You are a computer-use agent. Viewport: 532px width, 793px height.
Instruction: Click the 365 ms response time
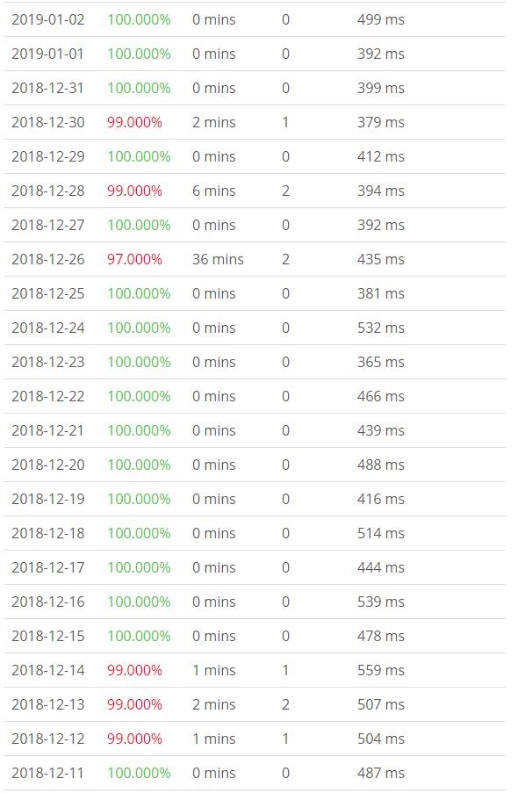coord(381,362)
